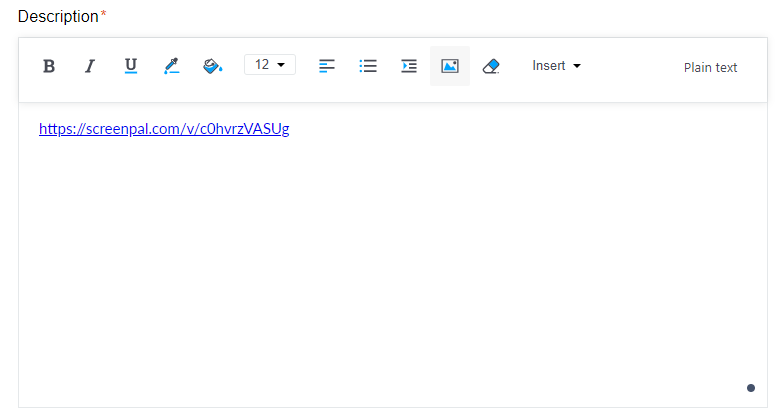Screen dimensions: 784x420
Task: Expand the Insert dropdown menu
Action: tap(556, 66)
